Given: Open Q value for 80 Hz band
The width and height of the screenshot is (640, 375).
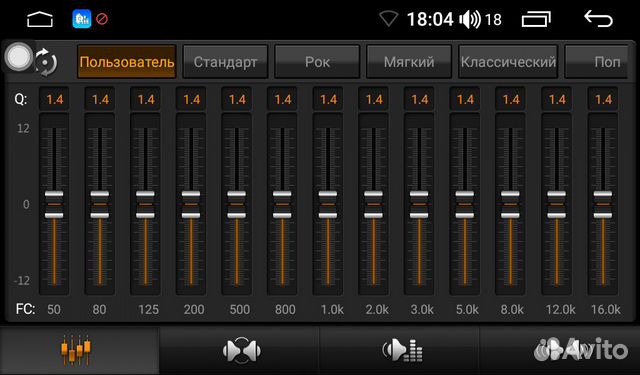Looking at the screenshot, I should click(x=100, y=99).
